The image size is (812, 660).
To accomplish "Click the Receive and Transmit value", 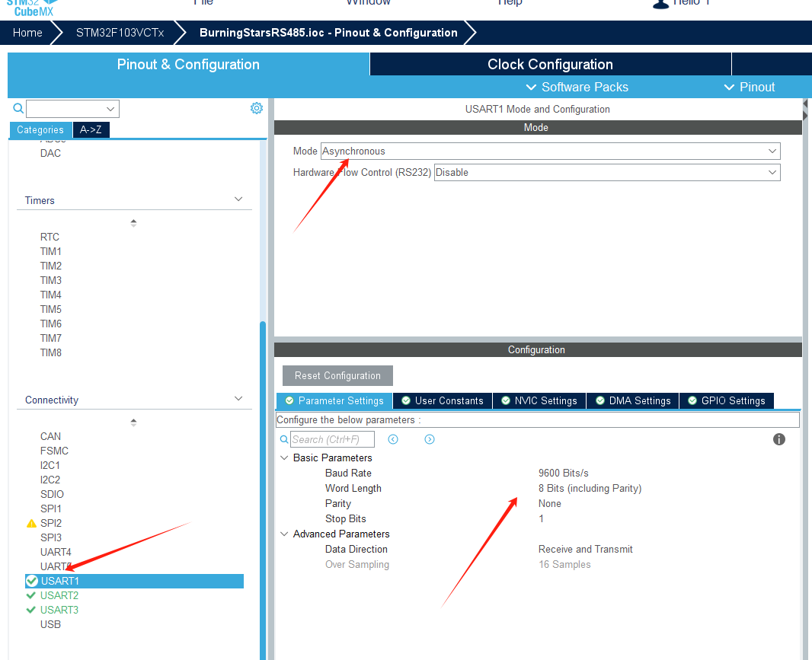I will [x=586, y=549].
